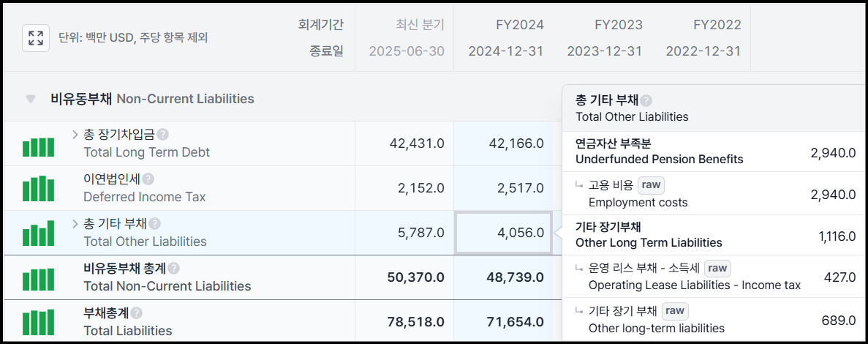Viewport: 868px width, 344px height.
Task: Expand the Total Long Term Debt row chevron
Action: click(x=75, y=135)
